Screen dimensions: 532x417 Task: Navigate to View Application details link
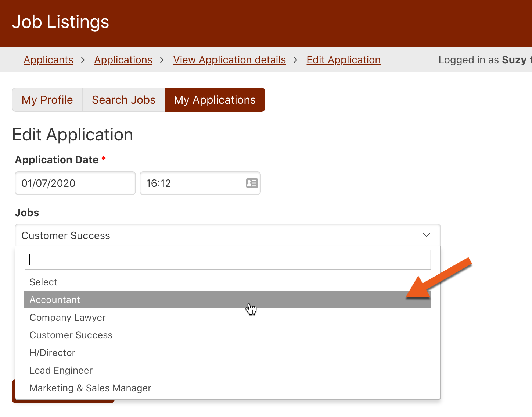(229, 60)
